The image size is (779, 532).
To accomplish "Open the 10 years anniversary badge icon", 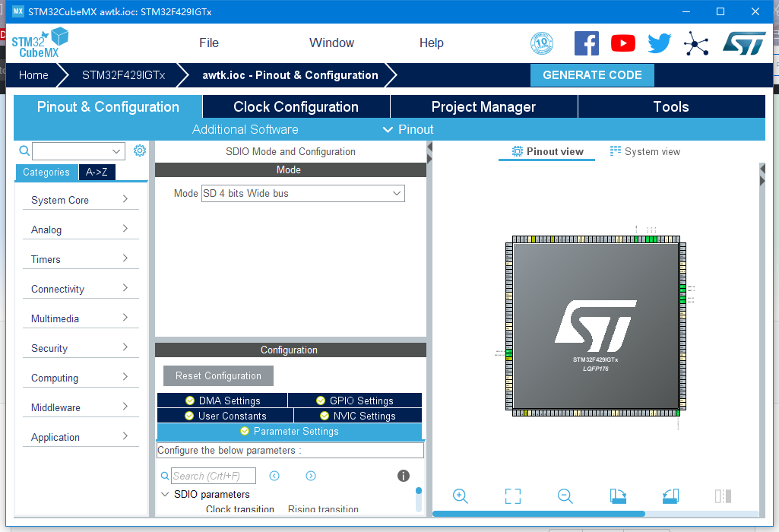I will [542, 43].
